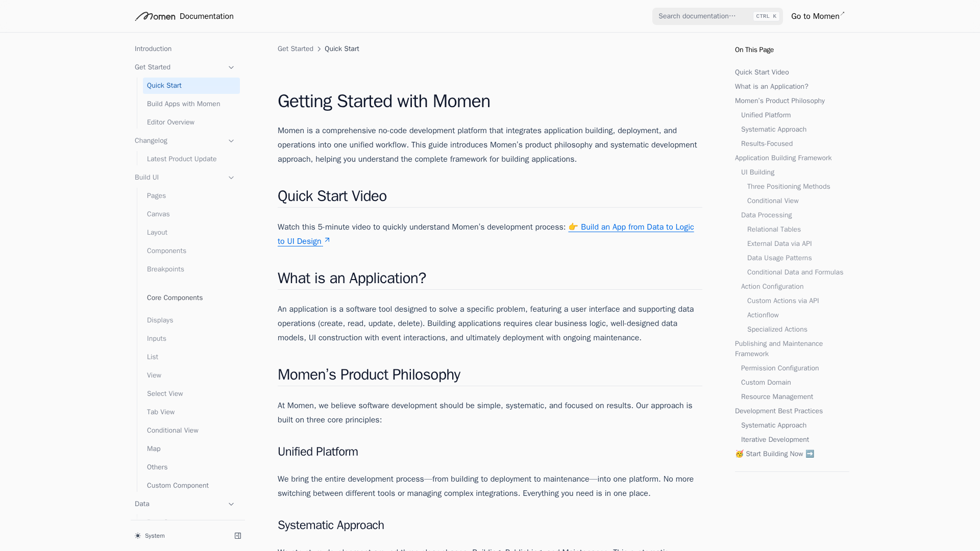
Task: Collapse the Build UI section
Action: 231,178
